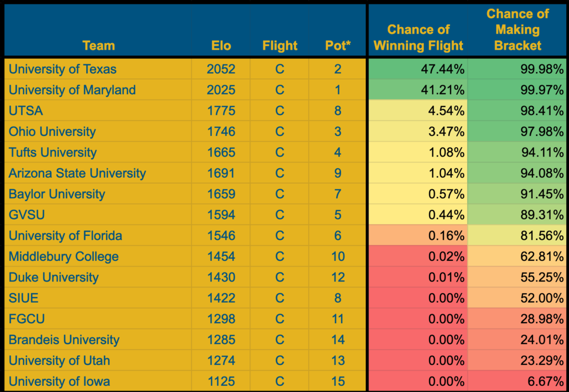Select the UTSA team cell
The image size is (569, 392).
click(98, 110)
